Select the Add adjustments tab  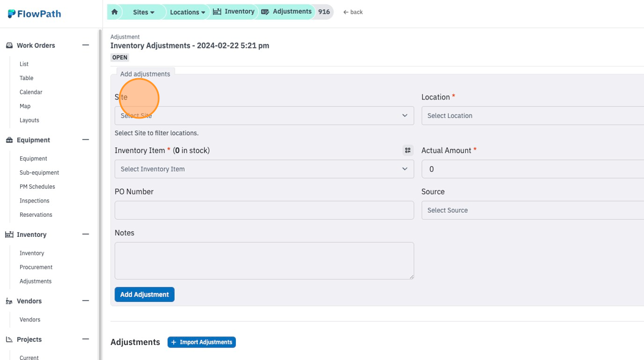[x=145, y=74]
